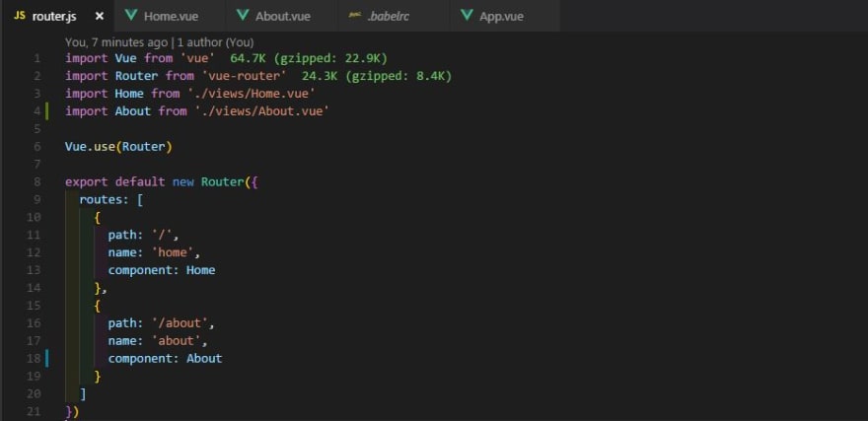The width and height of the screenshot is (868, 421).
Task: Click line number 18 in gutter
Action: pos(34,358)
